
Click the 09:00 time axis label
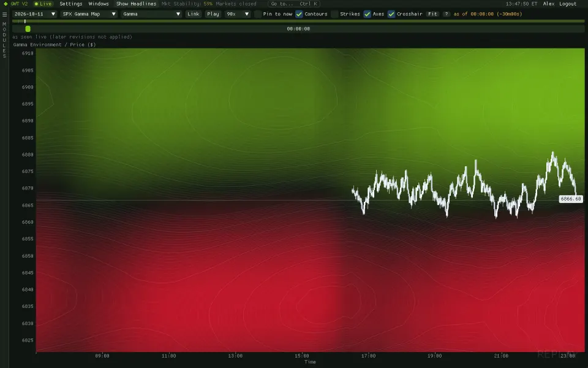(102, 356)
